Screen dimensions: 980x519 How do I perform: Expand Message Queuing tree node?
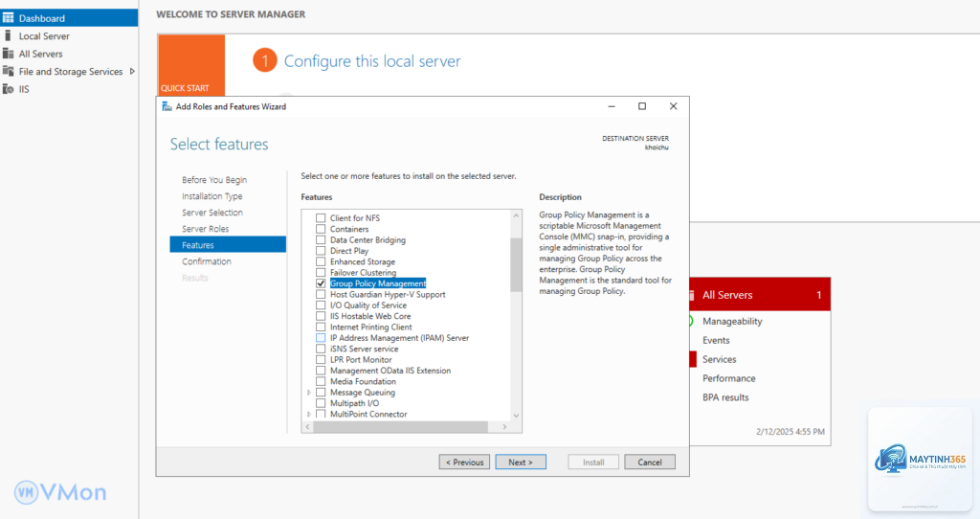pos(309,393)
